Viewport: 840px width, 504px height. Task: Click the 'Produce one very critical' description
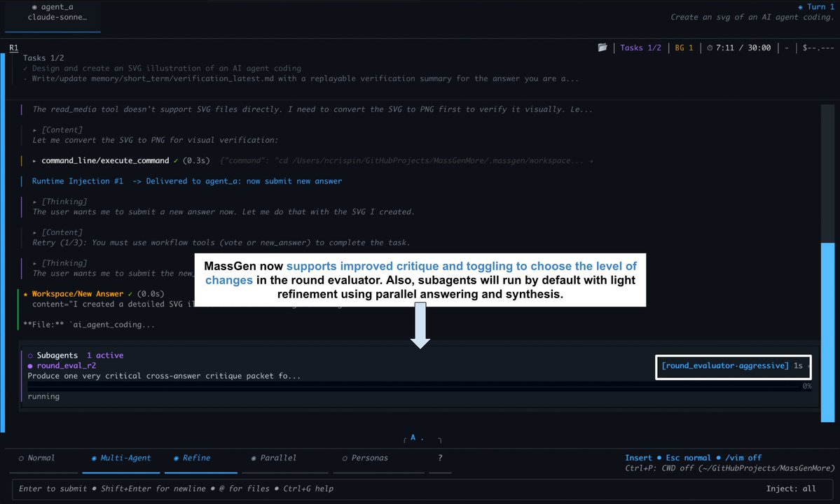coord(164,376)
